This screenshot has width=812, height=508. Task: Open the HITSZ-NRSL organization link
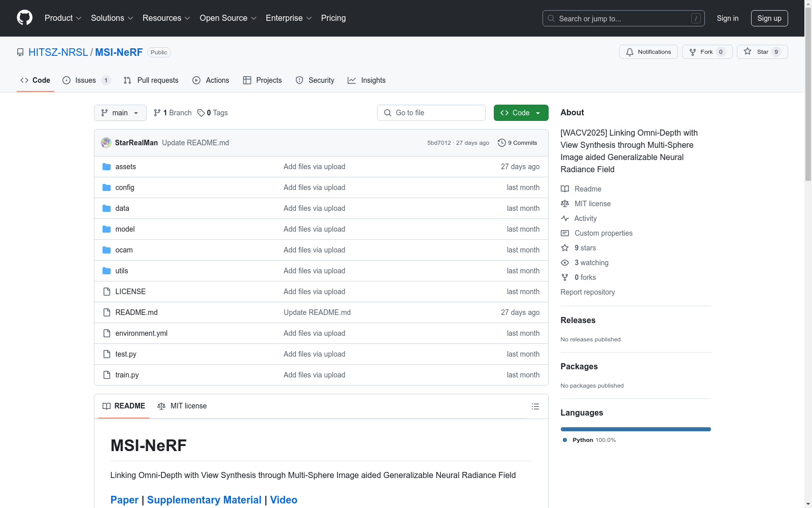coord(58,52)
